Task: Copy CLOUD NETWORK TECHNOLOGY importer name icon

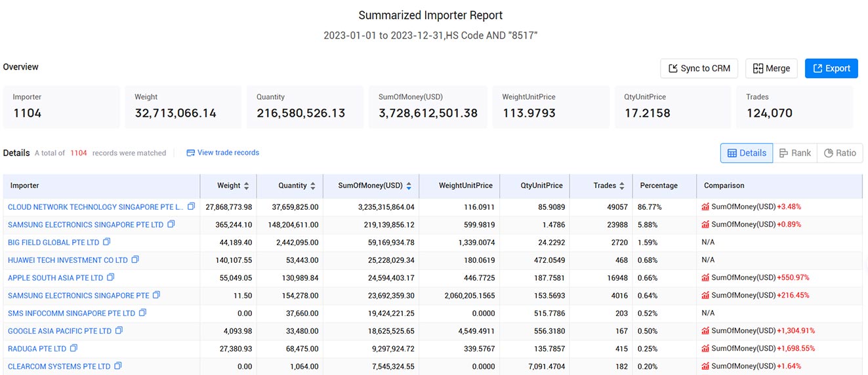Action: 192,207
